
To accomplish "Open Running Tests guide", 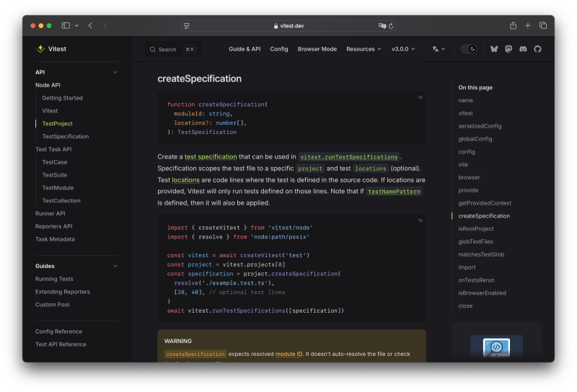I will [x=54, y=279].
